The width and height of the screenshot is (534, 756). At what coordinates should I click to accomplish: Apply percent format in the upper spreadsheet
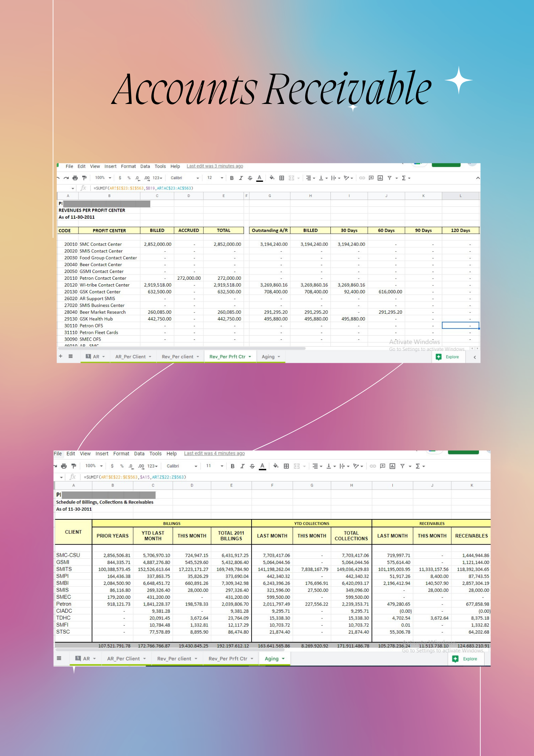pyautogui.click(x=129, y=178)
